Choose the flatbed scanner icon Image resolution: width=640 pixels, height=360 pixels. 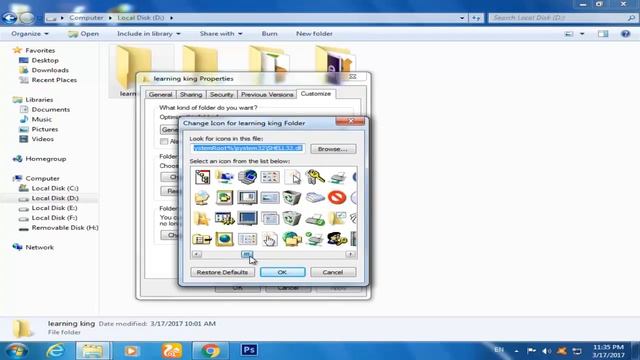point(315,198)
